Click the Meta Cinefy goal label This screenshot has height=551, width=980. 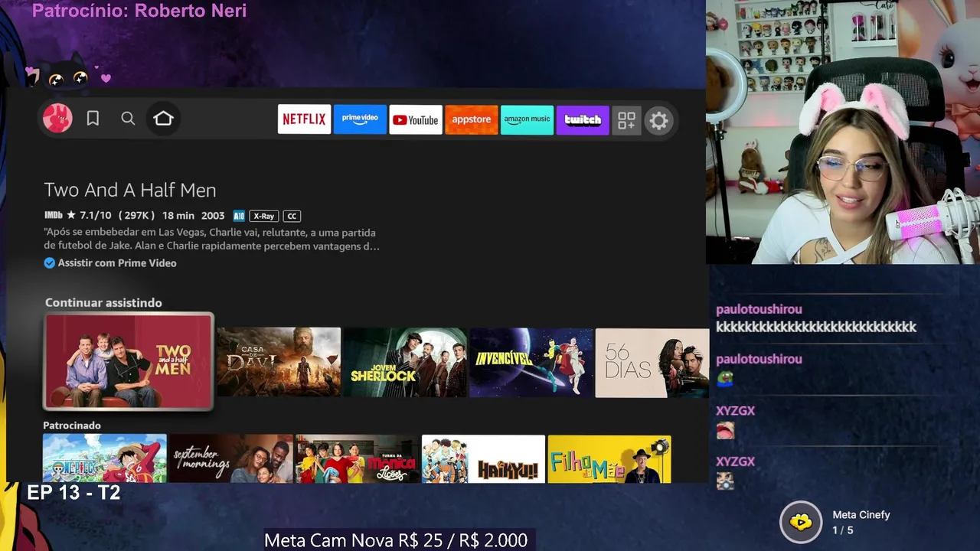coord(861,515)
